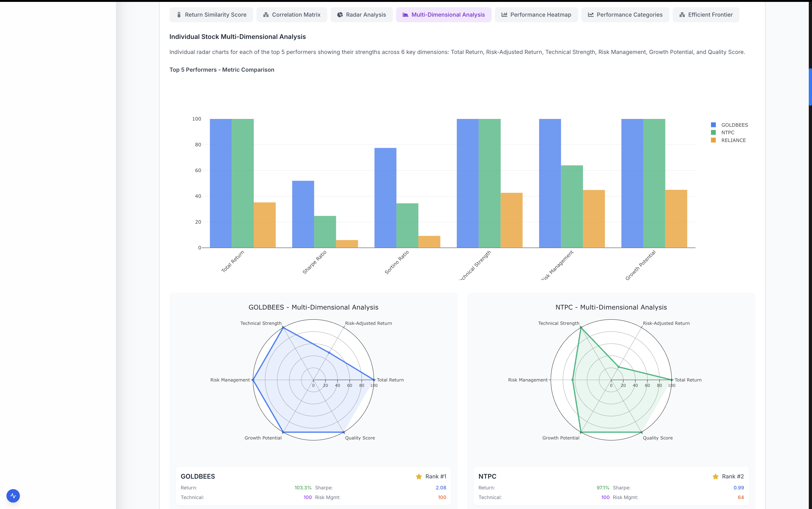The width and height of the screenshot is (812, 509).
Task: Open the Radar Analysis tab
Action: coord(361,15)
